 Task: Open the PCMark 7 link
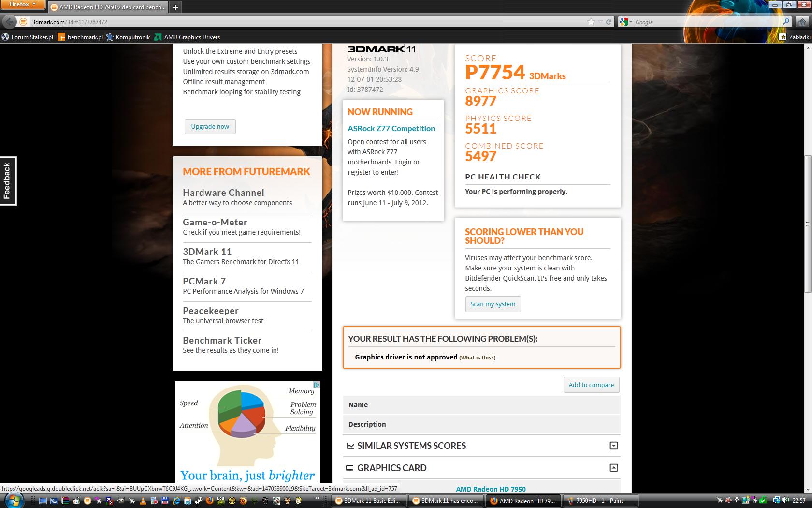204,281
